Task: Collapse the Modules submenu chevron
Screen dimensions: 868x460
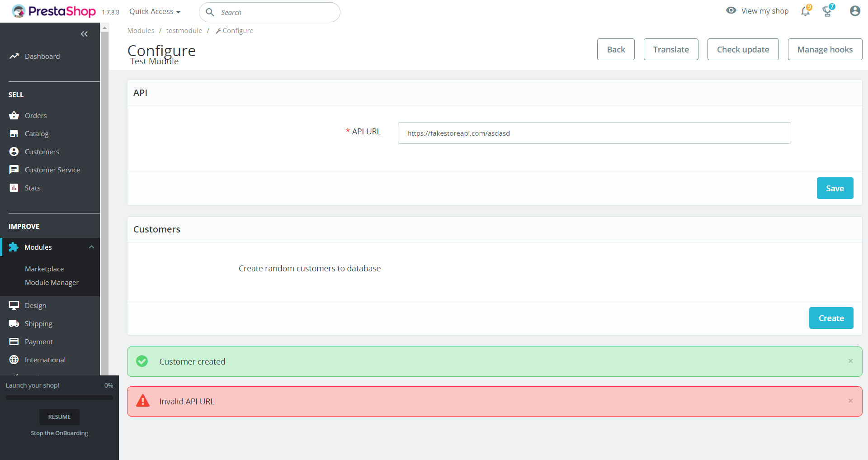Action: coord(91,247)
